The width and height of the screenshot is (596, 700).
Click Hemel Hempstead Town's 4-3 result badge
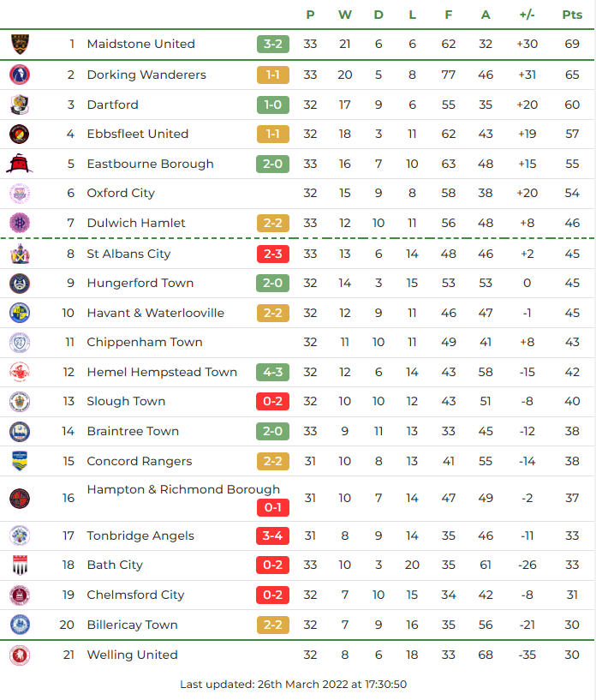tap(272, 372)
